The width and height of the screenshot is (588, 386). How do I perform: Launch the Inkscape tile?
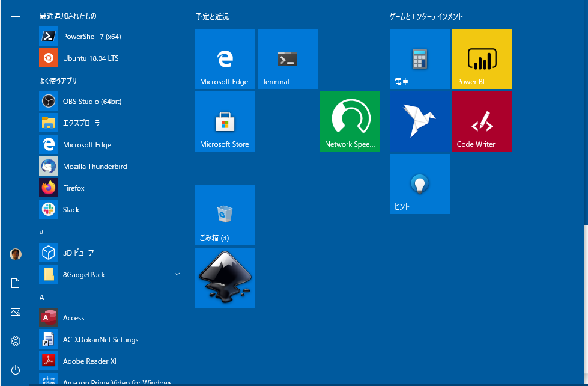[225, 278]
